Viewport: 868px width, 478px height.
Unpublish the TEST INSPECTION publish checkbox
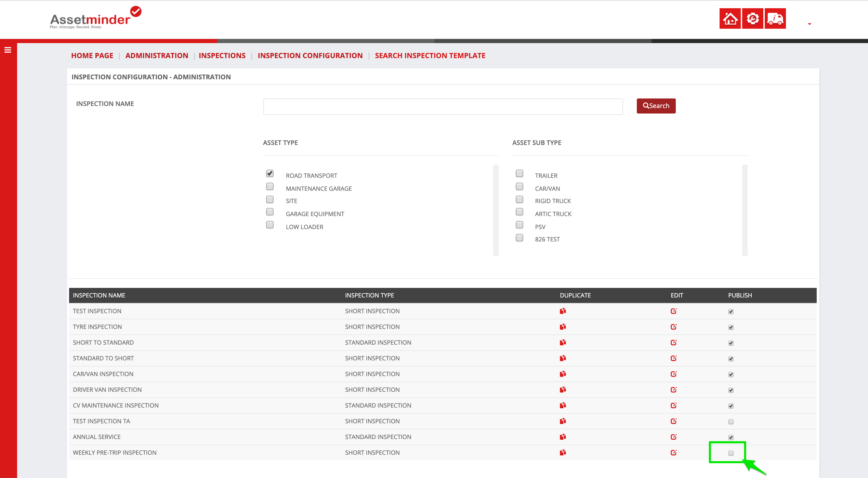[731, 311]
